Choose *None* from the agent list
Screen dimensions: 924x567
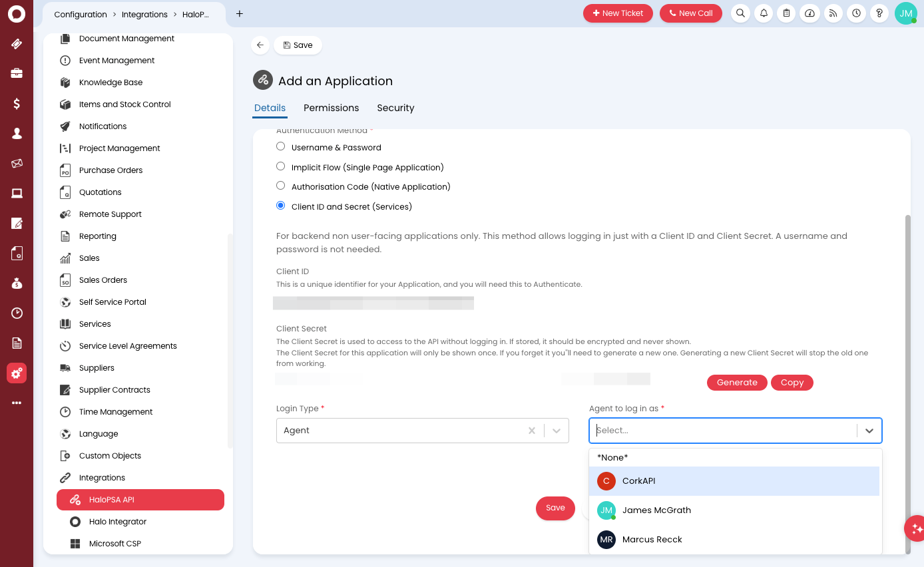click(x=735, y=457)
